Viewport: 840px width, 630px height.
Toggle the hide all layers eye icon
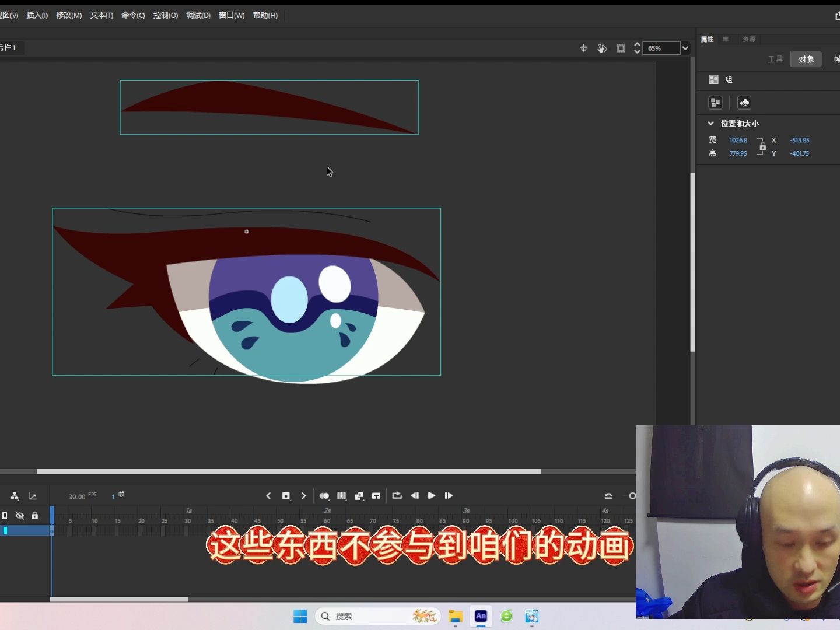(x=20, y=515)
